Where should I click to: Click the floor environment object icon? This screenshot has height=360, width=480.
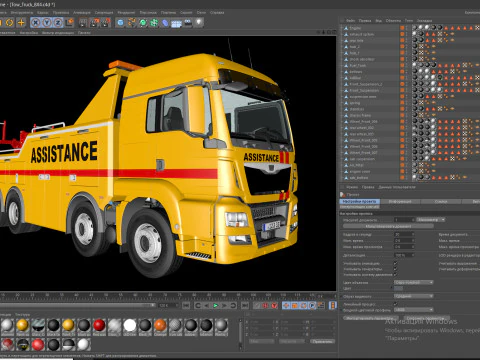click(176, 23)
